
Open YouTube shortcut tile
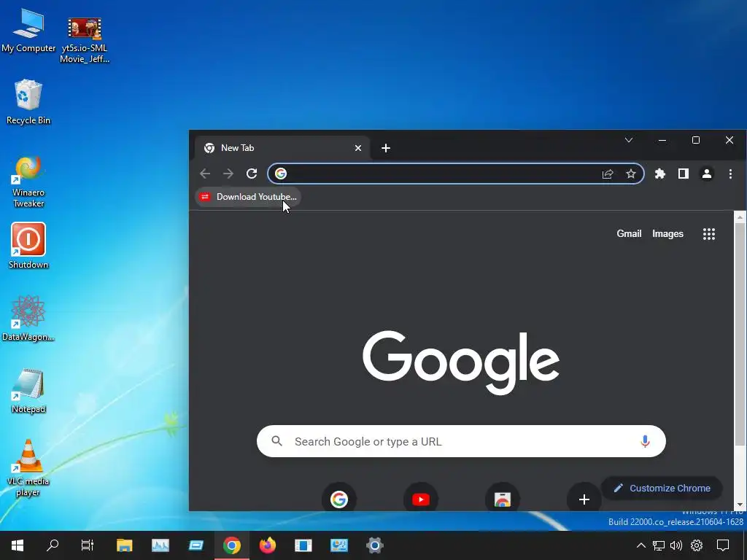pyautogui.click(x=421, y=499)
